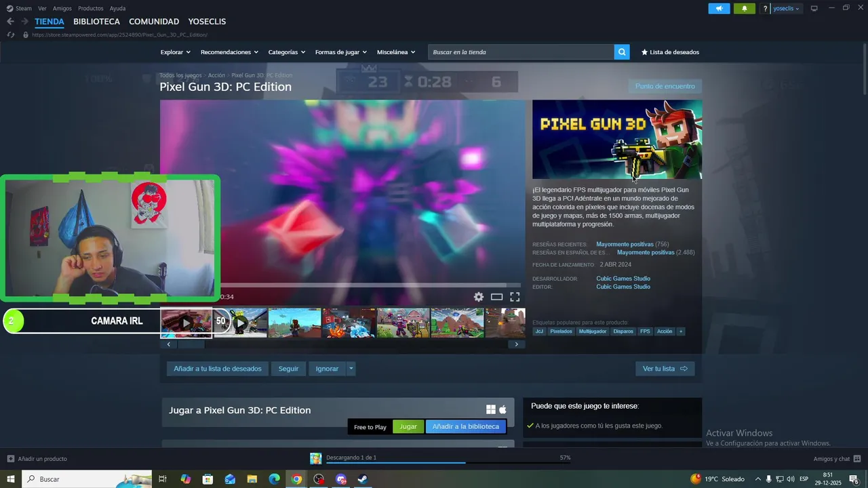Click the green Jugar button

coord(408,427)
